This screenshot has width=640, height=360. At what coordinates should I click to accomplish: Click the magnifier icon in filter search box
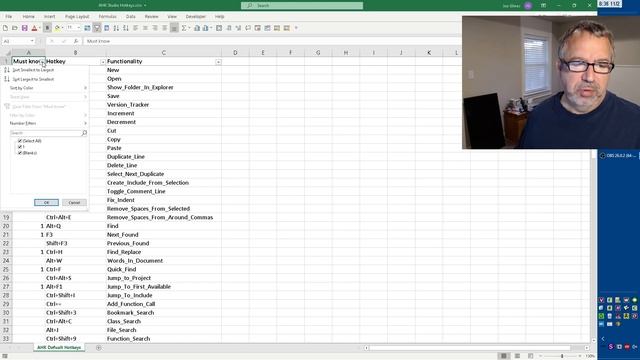tap(84, 133)
